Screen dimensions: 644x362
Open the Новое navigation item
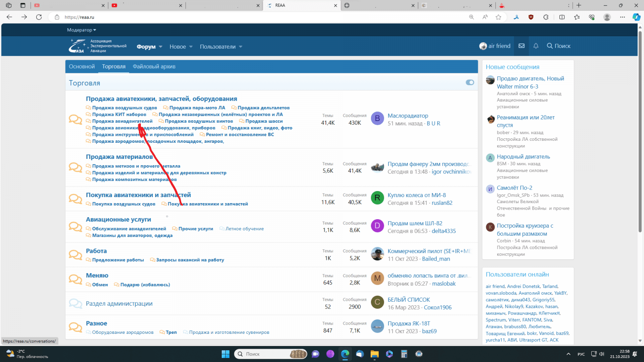click(x=178, y=47)
